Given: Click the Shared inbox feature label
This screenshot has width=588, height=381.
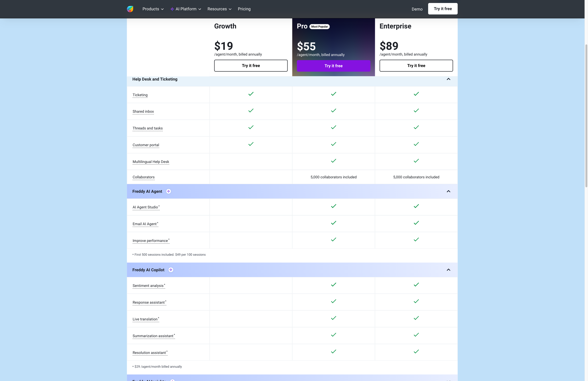Looking at the screenshot, I should [x=143, y=111].
